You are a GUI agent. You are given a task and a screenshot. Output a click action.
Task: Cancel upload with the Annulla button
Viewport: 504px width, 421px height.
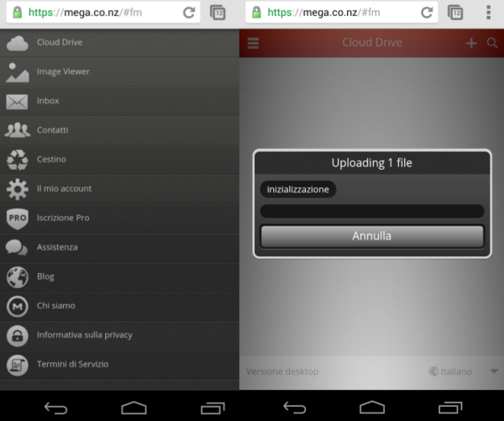click(372, 236)
